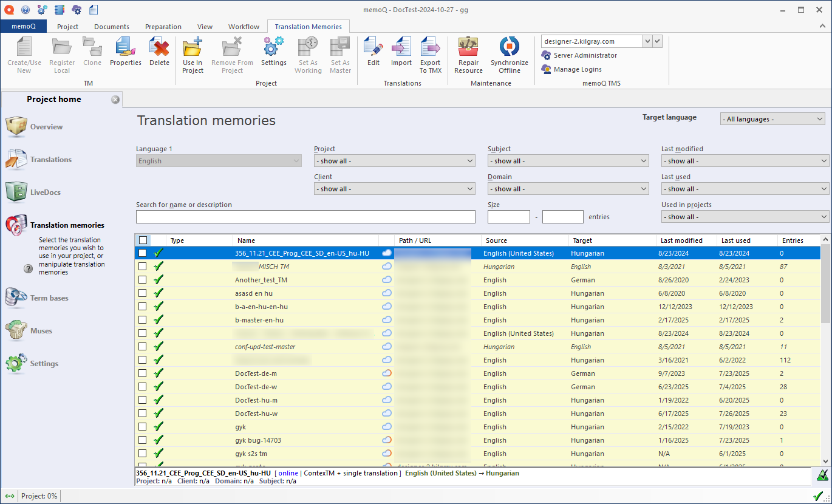
Task: Tick the checkbox beside DocTest-hu-w
Action: pos(142,414)
